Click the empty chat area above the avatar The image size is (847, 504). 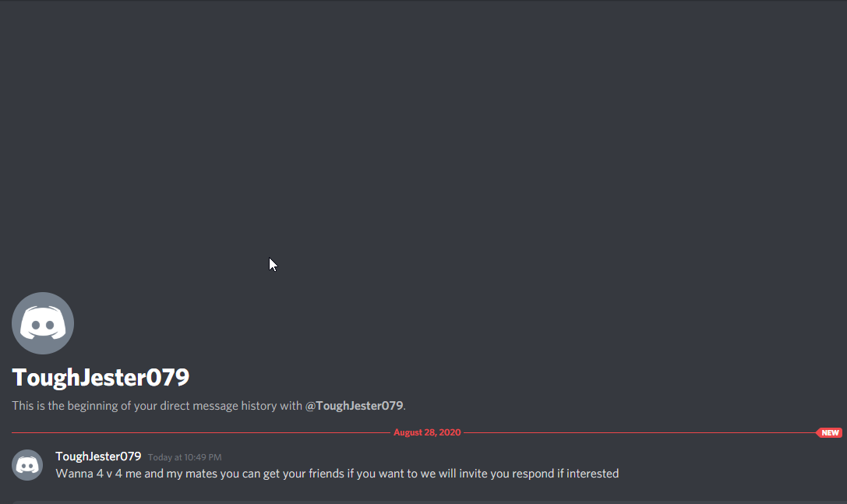click(424, 140)
